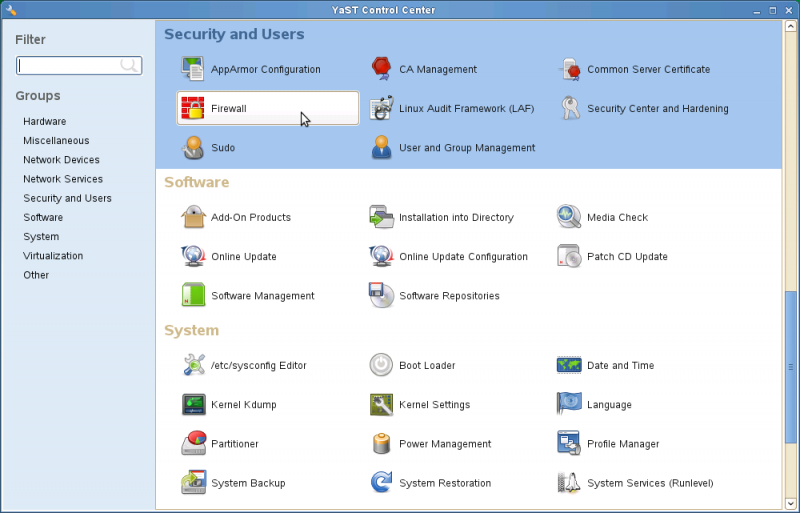Open CA Management red seal icon

point(381,69)
